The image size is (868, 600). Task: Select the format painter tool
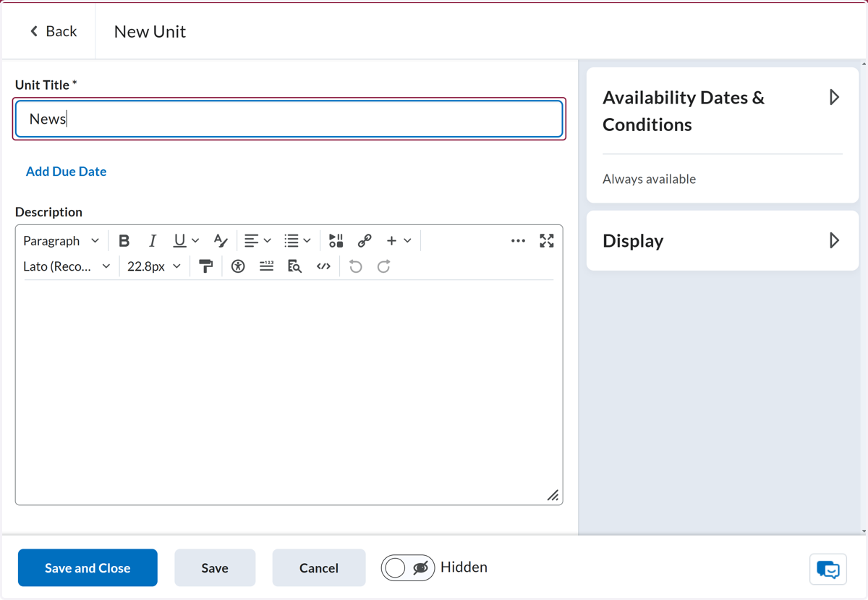pos(206,266)
